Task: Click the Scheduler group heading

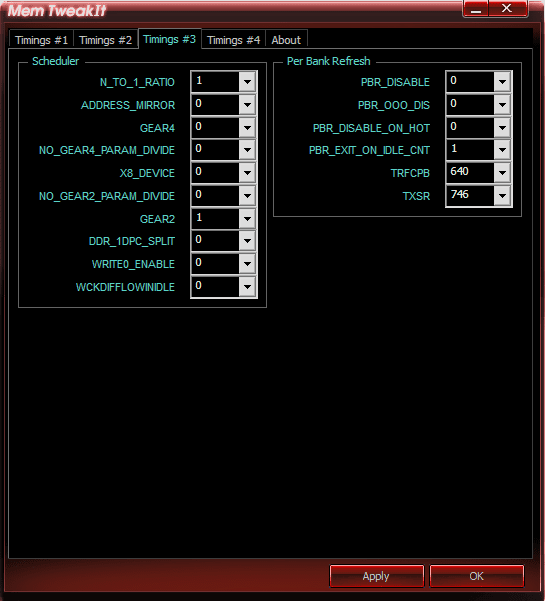Action: (x=56, y=61)
